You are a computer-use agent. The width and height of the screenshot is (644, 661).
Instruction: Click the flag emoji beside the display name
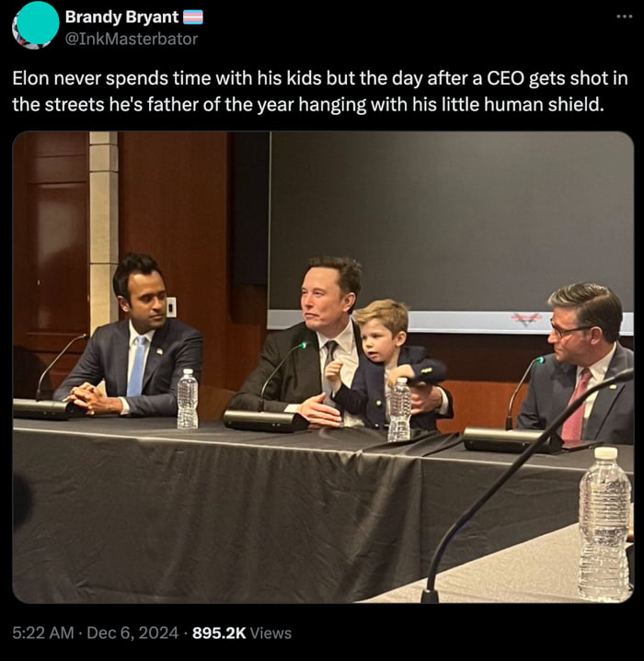click(193, 17)
